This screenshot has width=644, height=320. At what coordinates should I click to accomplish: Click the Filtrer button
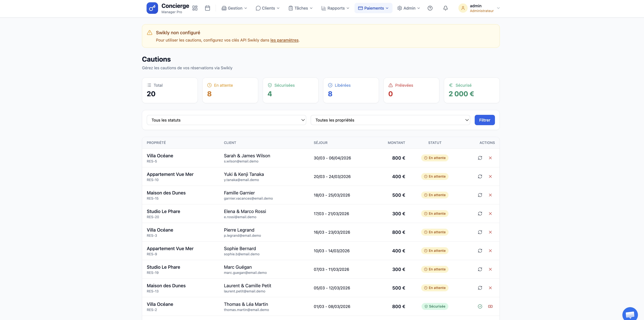coord(484,120)
